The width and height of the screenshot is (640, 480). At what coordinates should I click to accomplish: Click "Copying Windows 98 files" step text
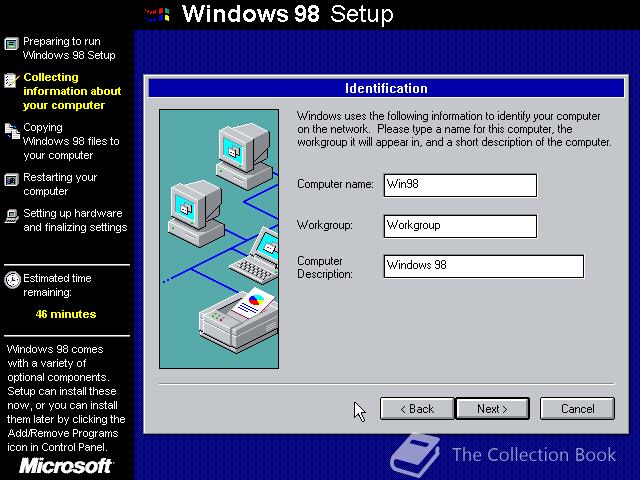point(71,141)
